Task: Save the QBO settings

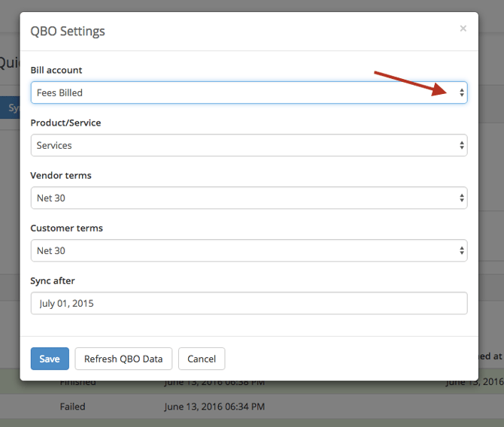Action: 50,359
